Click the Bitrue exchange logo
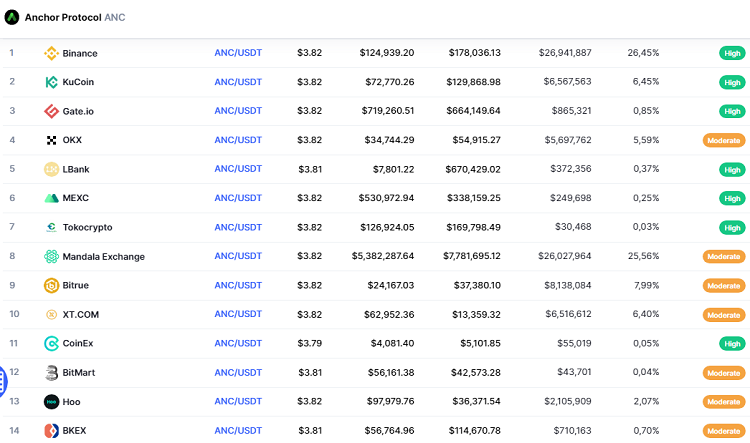 (51, 286)
